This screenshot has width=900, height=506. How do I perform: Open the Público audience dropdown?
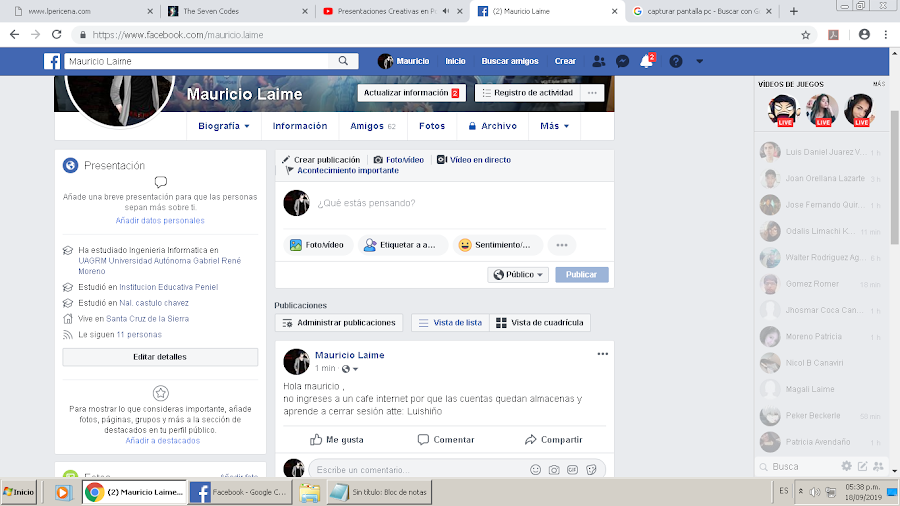point(518,275)
